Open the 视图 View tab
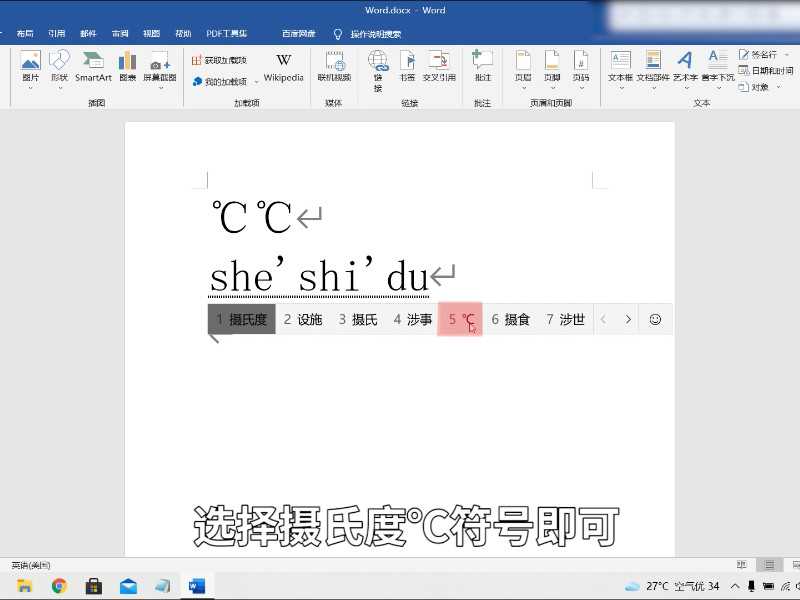 (x=150, y=31)
